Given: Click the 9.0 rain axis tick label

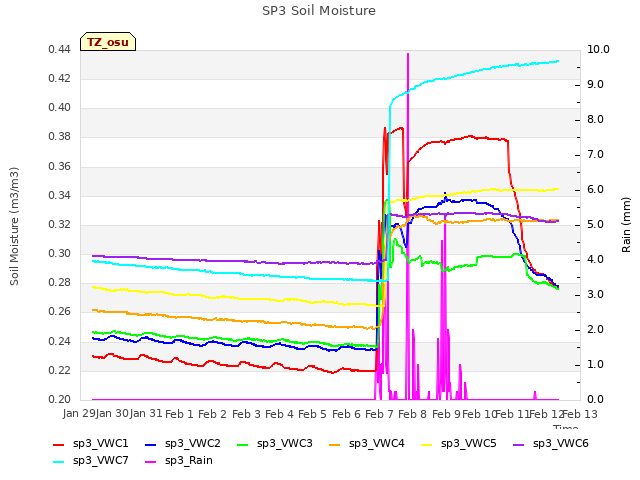Looking at the screenshot, I should [x=596, y=85].
